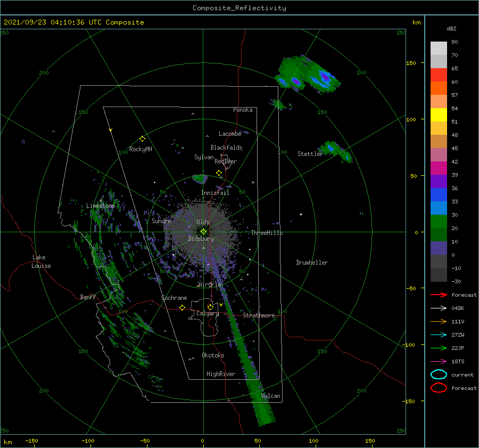Click the Didsbury town label

tap(201, 239)
